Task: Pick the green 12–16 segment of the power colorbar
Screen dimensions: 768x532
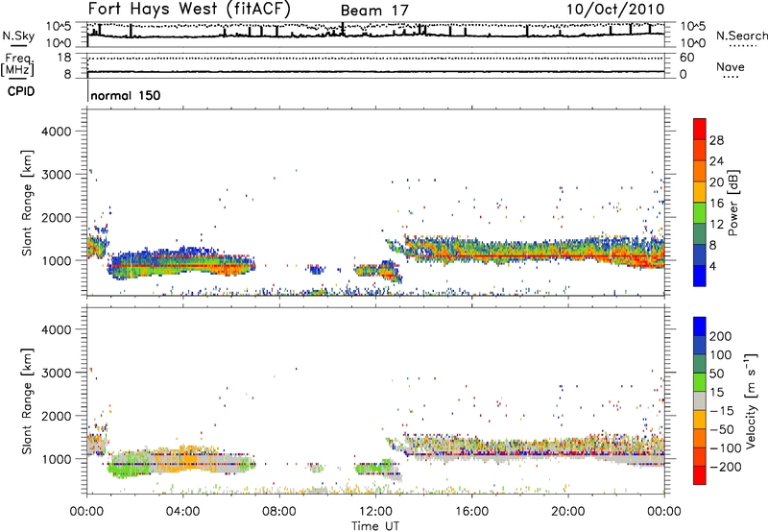Action: point(700,213)
